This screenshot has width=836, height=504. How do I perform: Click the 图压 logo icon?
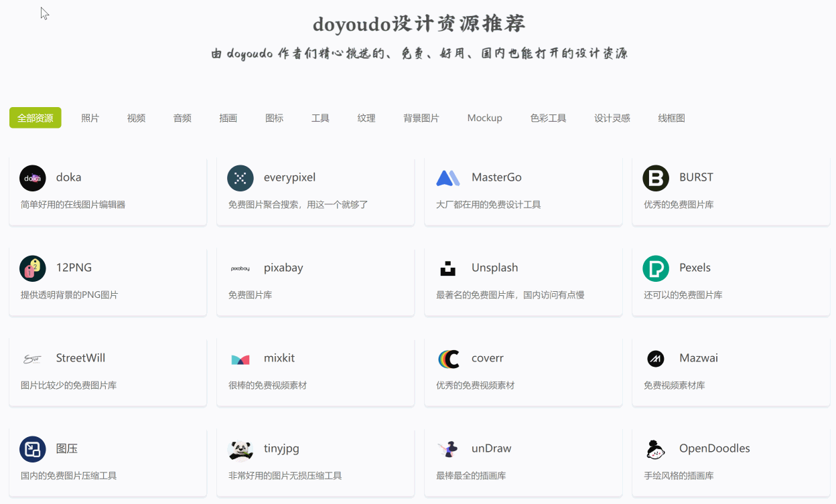33,449
